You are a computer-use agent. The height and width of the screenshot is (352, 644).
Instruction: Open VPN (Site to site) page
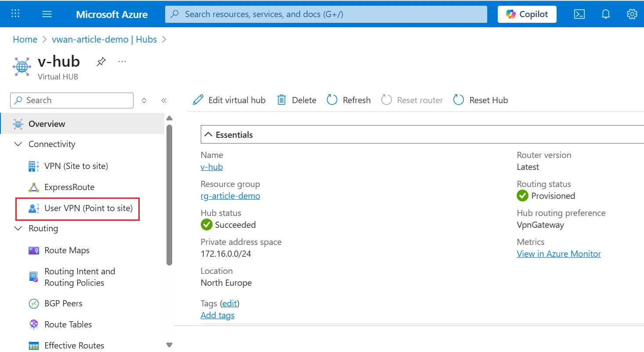(x=76, y=166)
